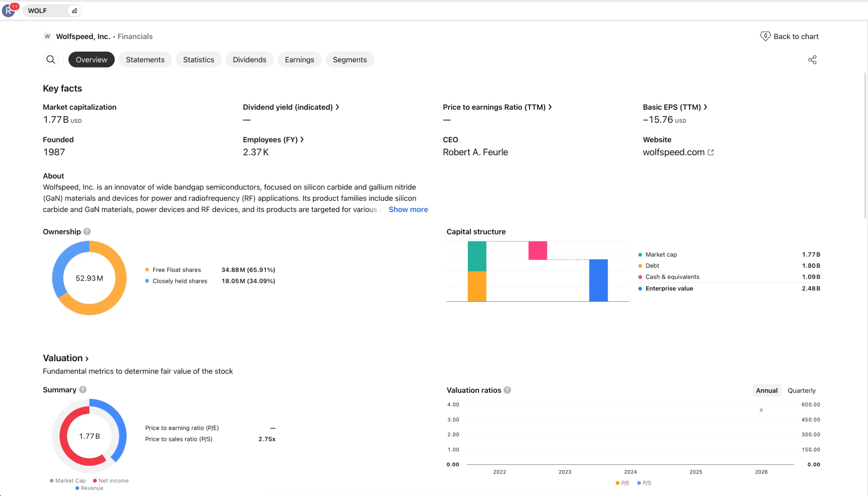Click the Summary help question mark
Image resolution: width=868 pixels, height=496 pixels.
(83, 390)
